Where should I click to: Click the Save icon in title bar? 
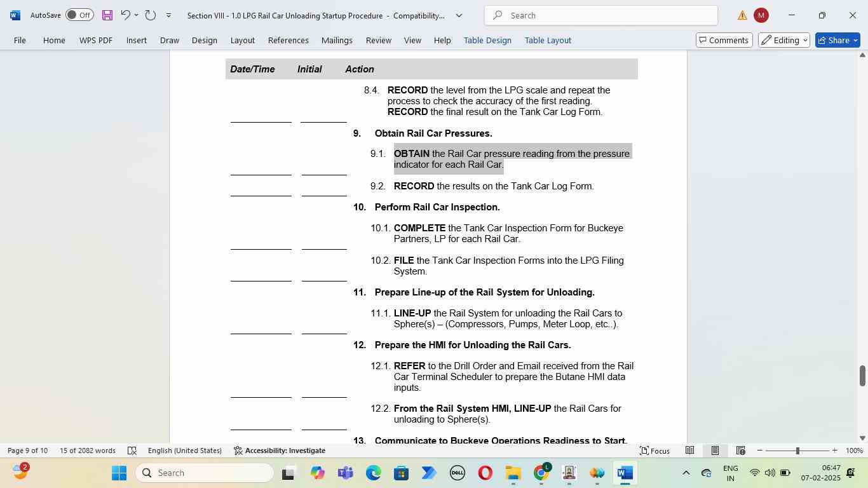107,15
